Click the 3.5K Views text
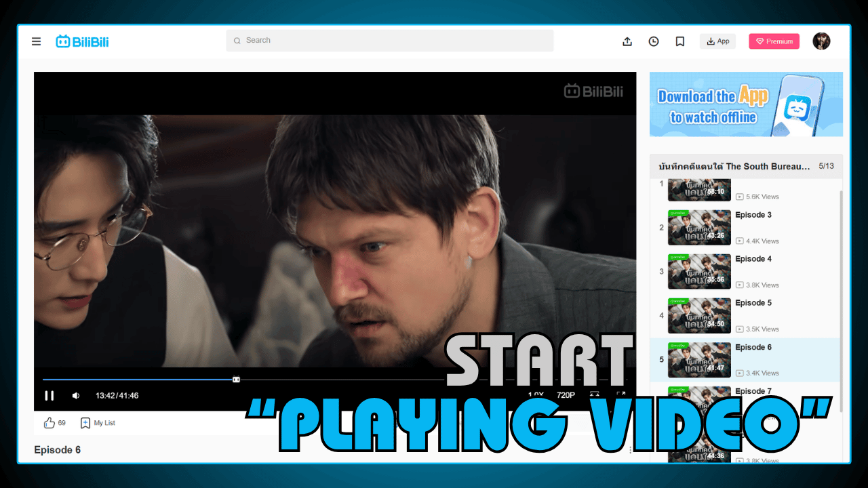Image resolution: width=868 pixels, height=488 pixels. [762, 329]
